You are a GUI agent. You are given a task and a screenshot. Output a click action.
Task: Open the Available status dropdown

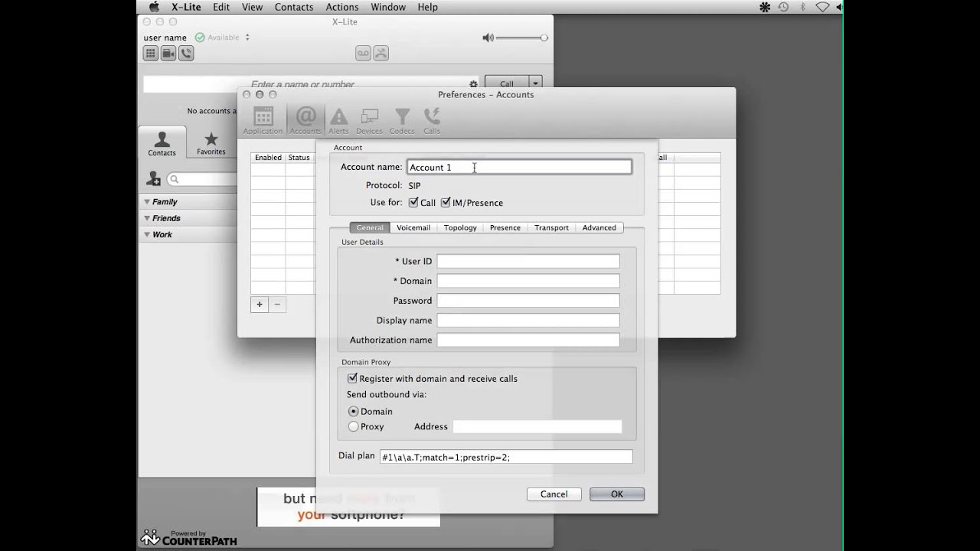(x=247, y=37)
